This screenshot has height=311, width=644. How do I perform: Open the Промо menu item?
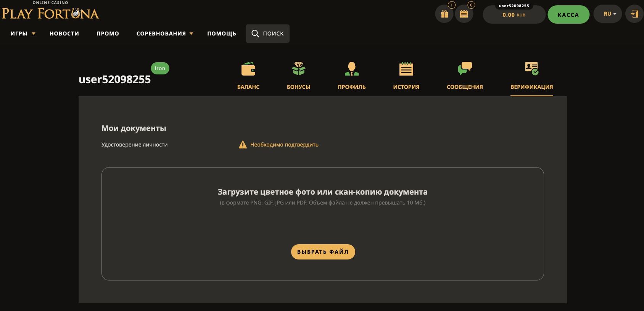coord(108,34)
